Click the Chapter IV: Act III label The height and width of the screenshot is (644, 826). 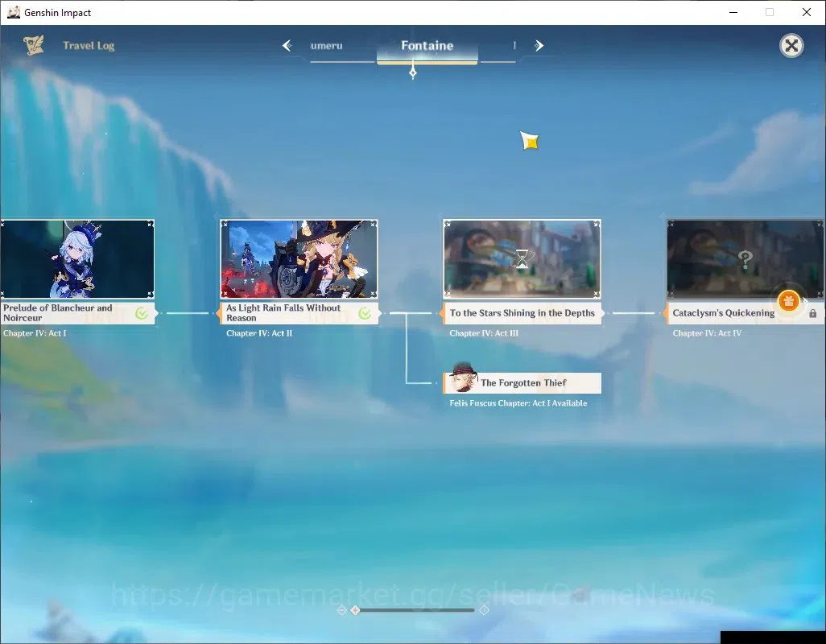[x=484, y=332]
